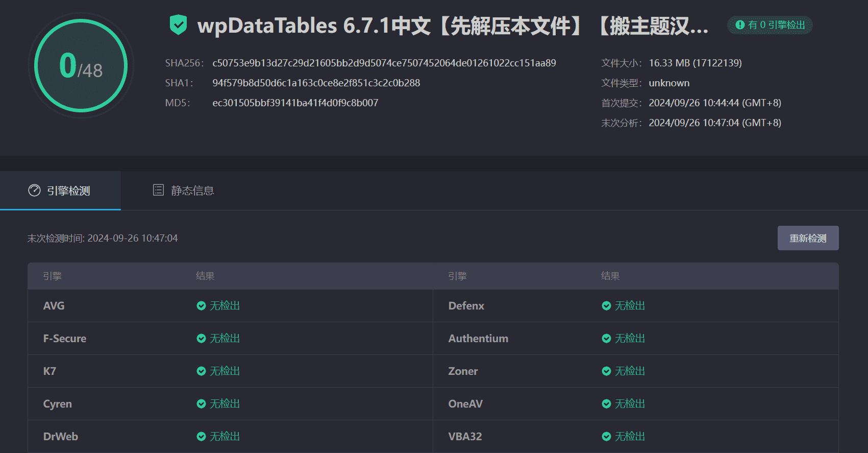
Task: Click the list icon on 静态信息 tab
Action: (158, 190)
